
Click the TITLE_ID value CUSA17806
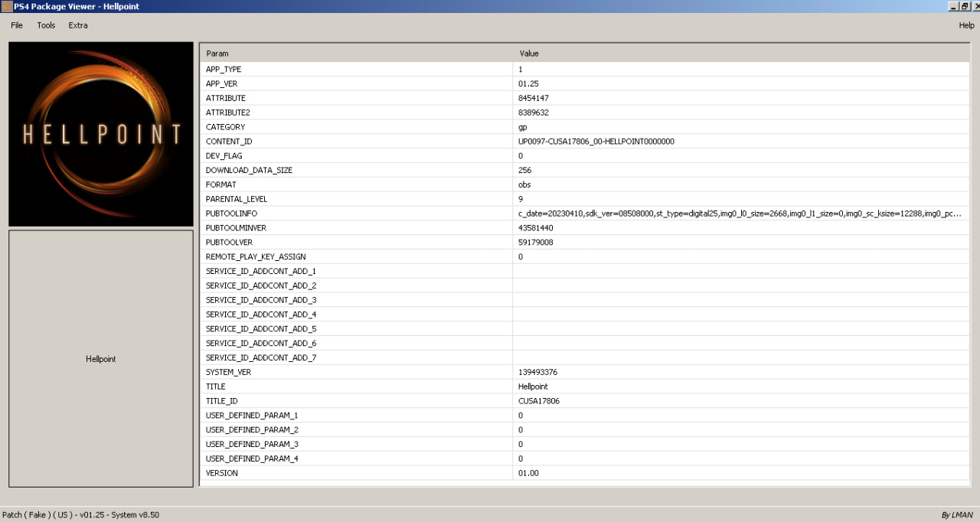[538, 401]
